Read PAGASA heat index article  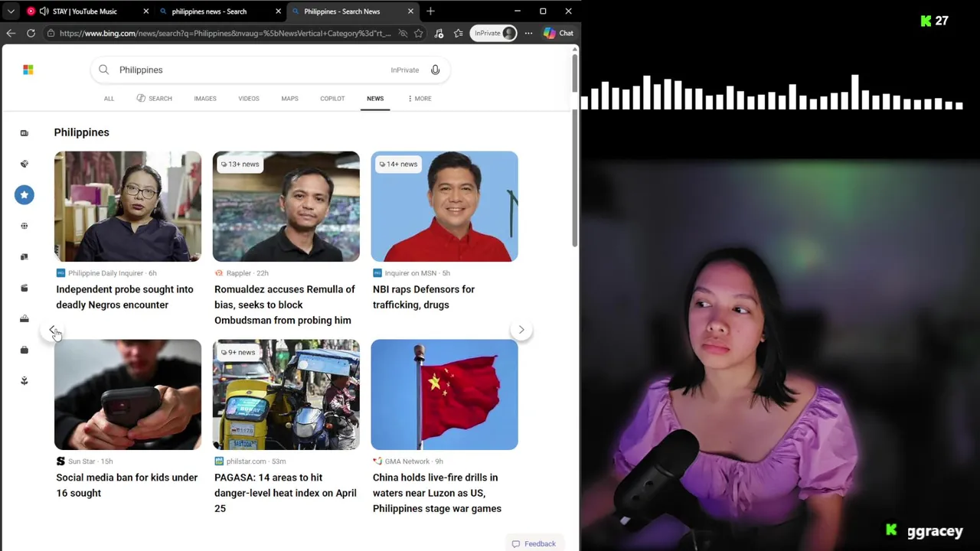tap(286, 493)
